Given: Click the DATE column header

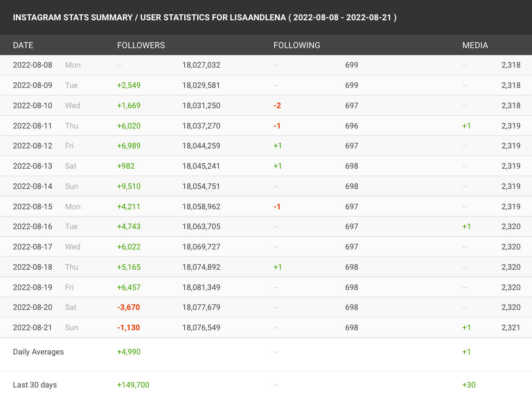Looking at the screenshot, I should point(23,45).
